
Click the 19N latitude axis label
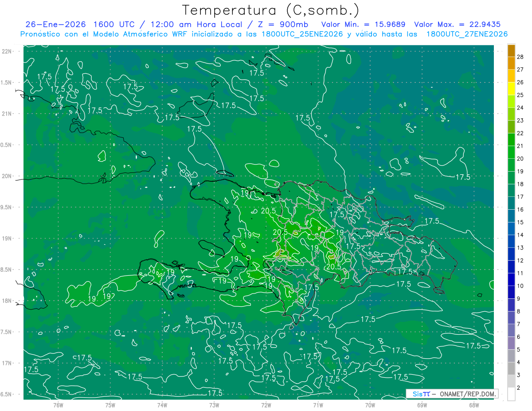tap(7, 239)
